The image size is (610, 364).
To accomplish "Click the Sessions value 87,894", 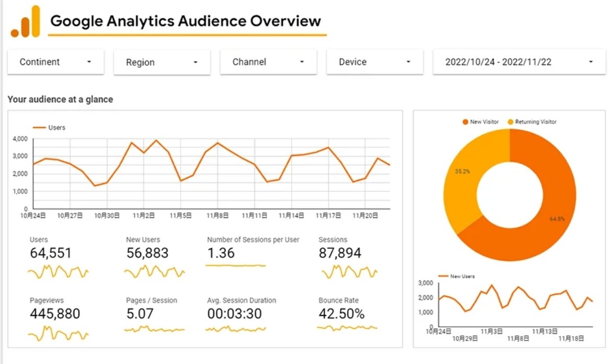I will tap(340, 253).
